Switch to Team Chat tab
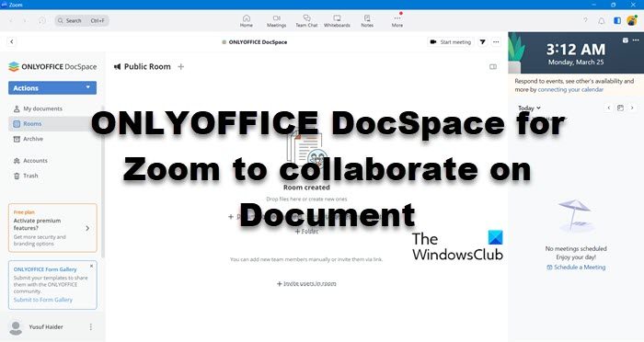This screenshot has width=644, height=342. point(306,21)
